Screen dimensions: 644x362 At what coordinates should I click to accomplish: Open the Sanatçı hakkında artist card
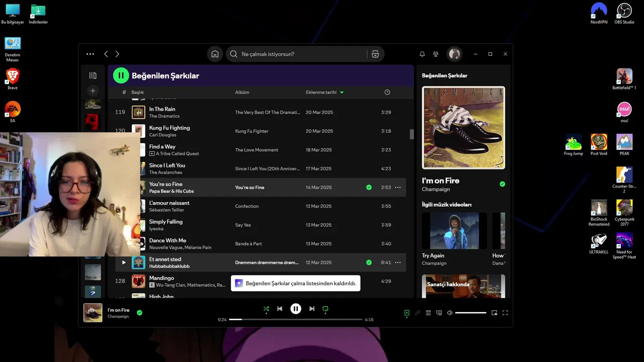click(x=463, y=286)
